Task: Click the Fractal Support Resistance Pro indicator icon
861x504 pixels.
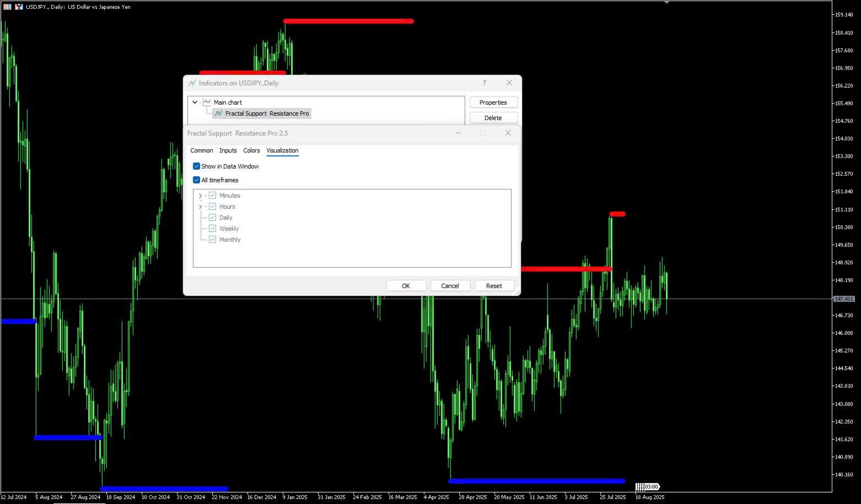Action: [219, 113]
